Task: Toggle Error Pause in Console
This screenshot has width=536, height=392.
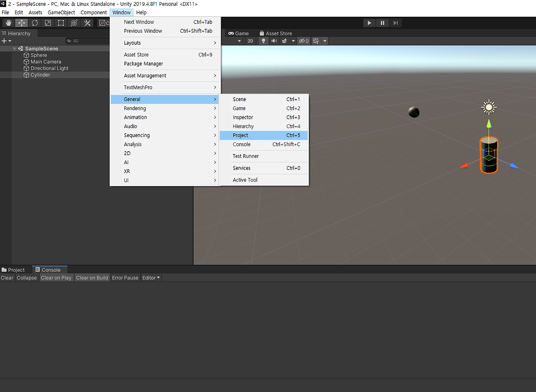Action: (125, 278)
